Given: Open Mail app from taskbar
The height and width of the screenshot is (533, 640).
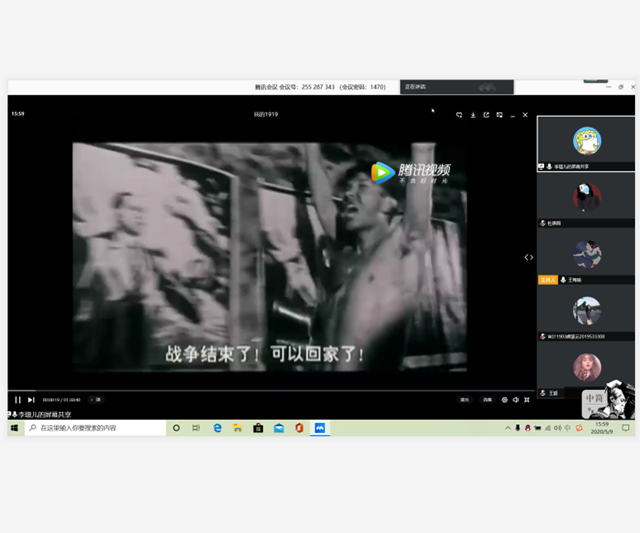Looking at the screenshot, I should point(279,428).
